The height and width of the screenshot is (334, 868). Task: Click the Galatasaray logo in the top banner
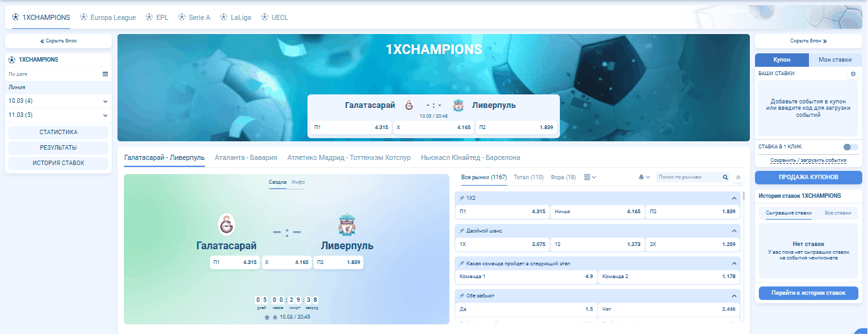(409, 105)
